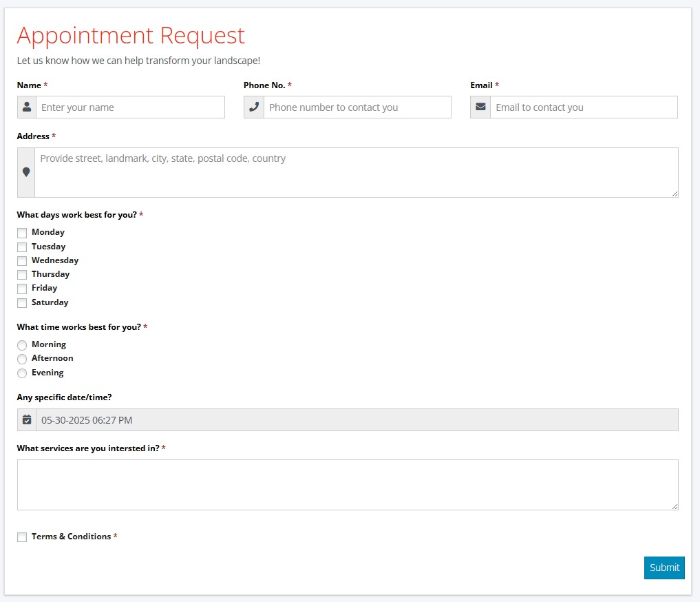Open the specific date/time picker field
Screen dimensions: 700x602
357,420
